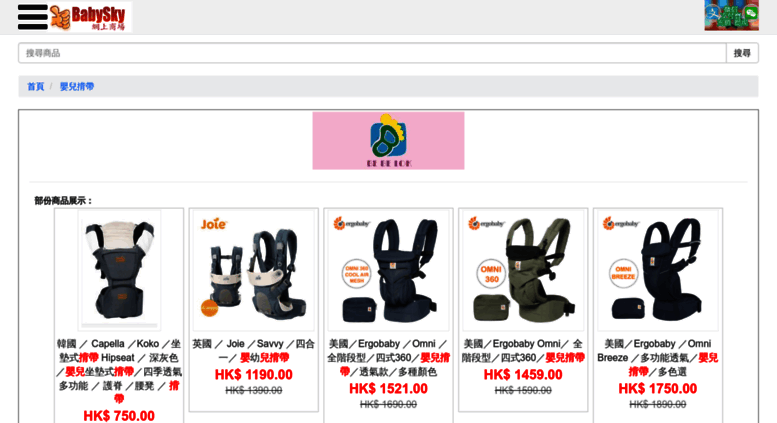Click Ergobaby logo on Cool Air Mesh item
777x423 pixels.
tap(352, 224)
